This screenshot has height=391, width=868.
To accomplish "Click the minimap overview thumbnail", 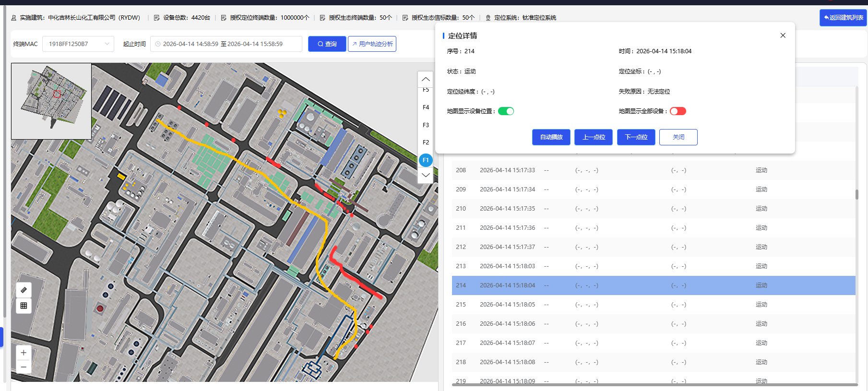I will (x=51, y=101).
